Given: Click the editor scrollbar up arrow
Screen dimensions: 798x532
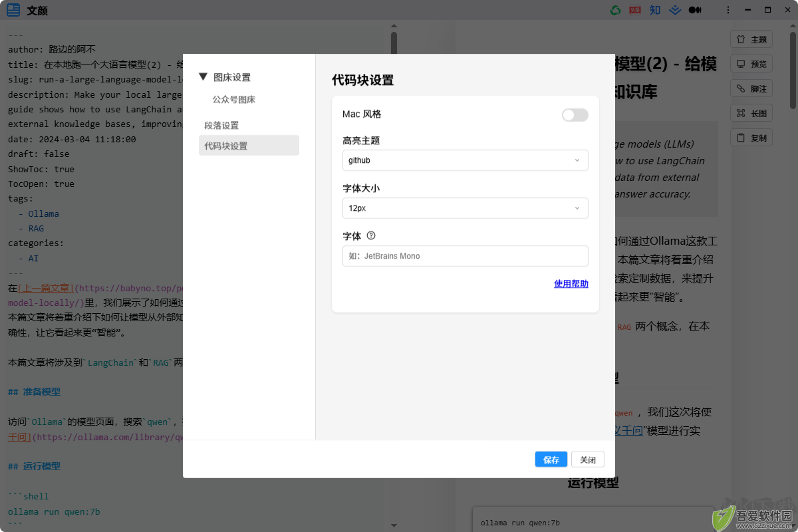Looking at the screenshot, I should pyautogui.click(x=394, y=25).
